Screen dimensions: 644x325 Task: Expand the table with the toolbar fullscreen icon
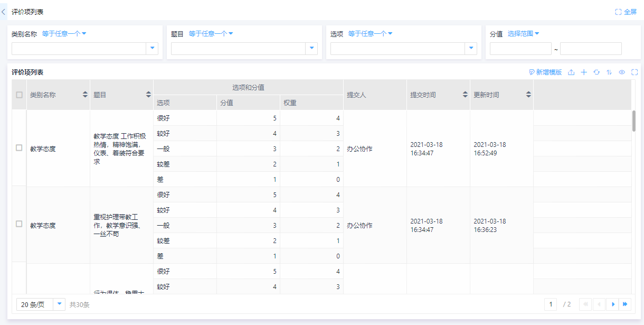pos(634,72)
